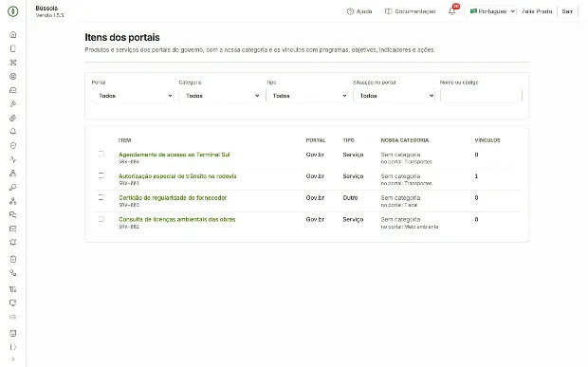Open the command-symbol sidebar icon
The image size is (588, 367).
tap(12, 63)
